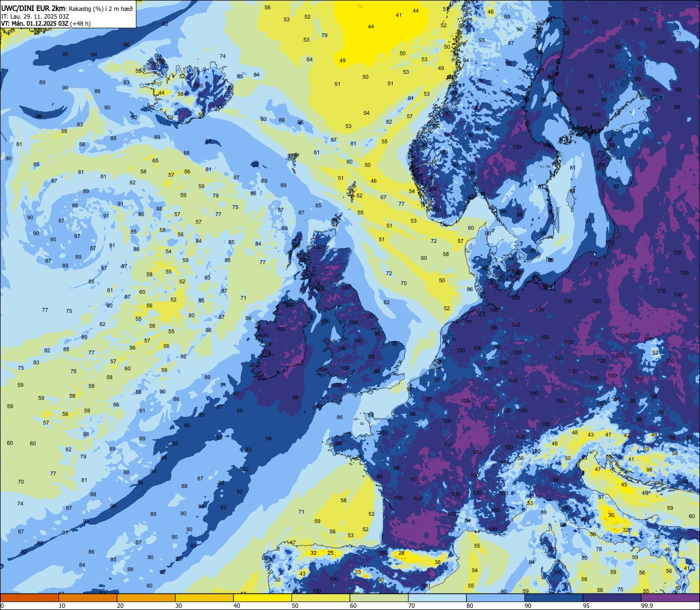Click the '95' tick label under the legend
Screen dimensions: 700x610
pyautogui.click(x=586, y=606)
